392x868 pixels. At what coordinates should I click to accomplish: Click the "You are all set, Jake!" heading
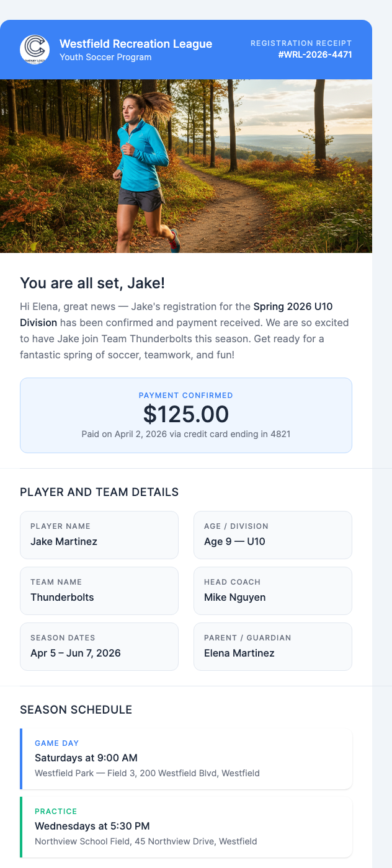92,283
